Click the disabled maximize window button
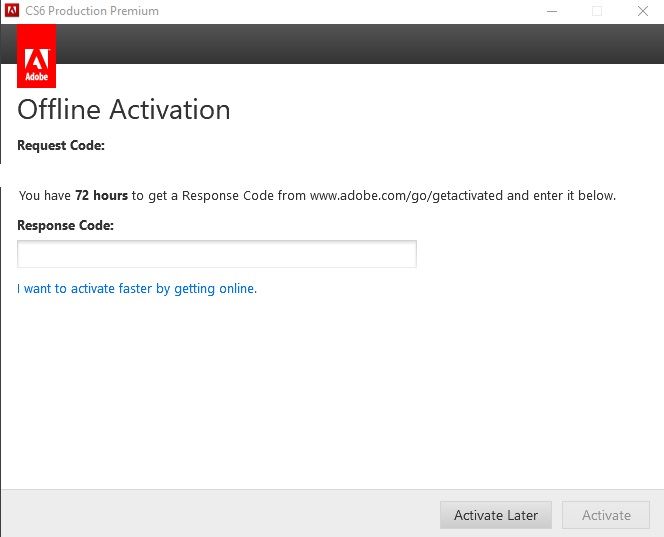Image resolution: width=664 pixels, height=537 pixels. (597, 11)
